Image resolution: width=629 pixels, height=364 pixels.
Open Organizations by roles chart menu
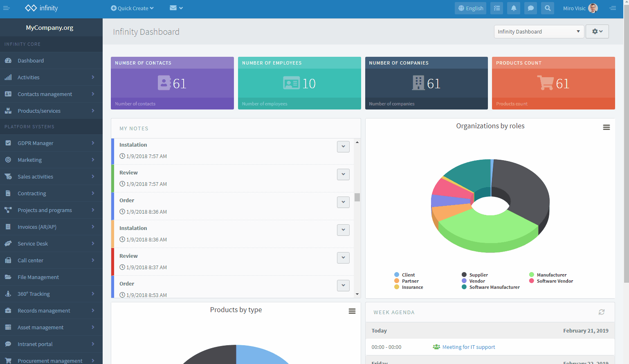pyautogui.click(x=607, y=127)
